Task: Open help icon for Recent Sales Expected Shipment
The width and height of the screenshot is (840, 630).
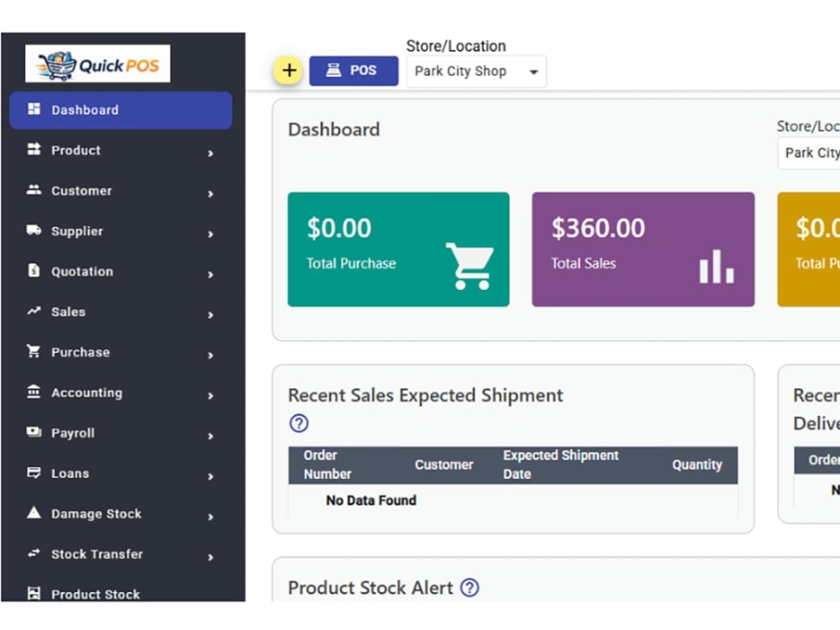Action: 299,423
